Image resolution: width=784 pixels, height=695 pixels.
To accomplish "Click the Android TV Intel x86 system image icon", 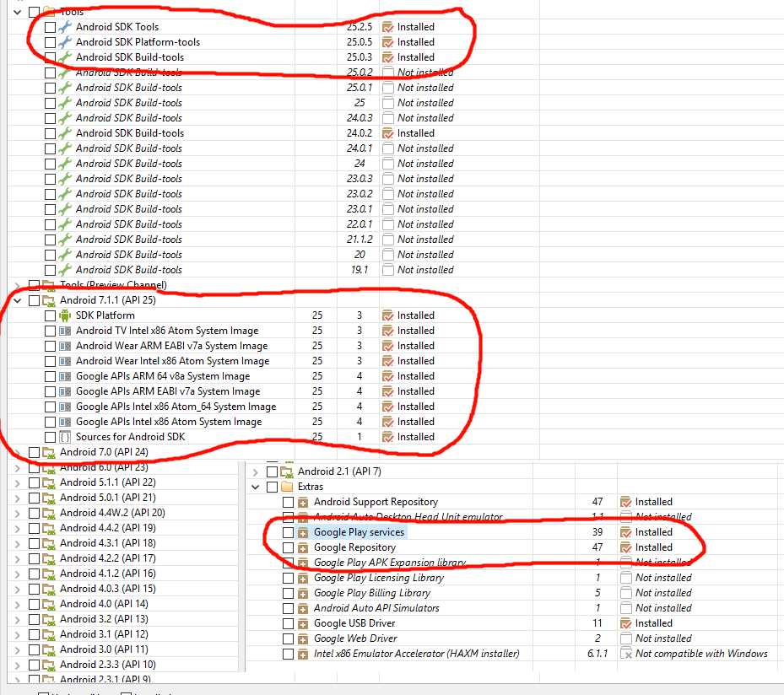I will coord(65,331).
